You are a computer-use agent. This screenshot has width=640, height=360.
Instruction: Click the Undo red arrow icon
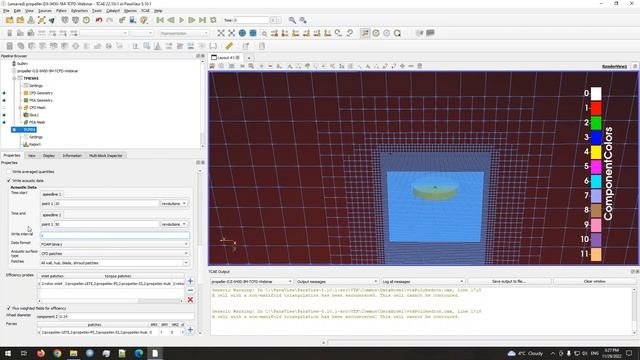(99, 20)
